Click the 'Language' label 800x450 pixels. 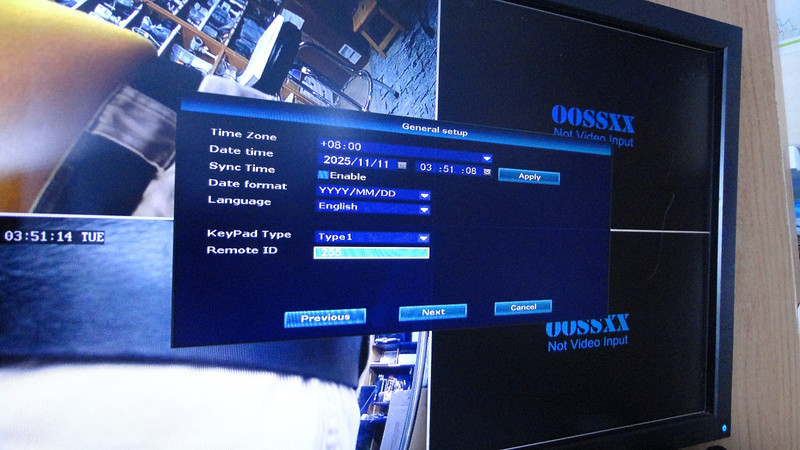[239, 201]
